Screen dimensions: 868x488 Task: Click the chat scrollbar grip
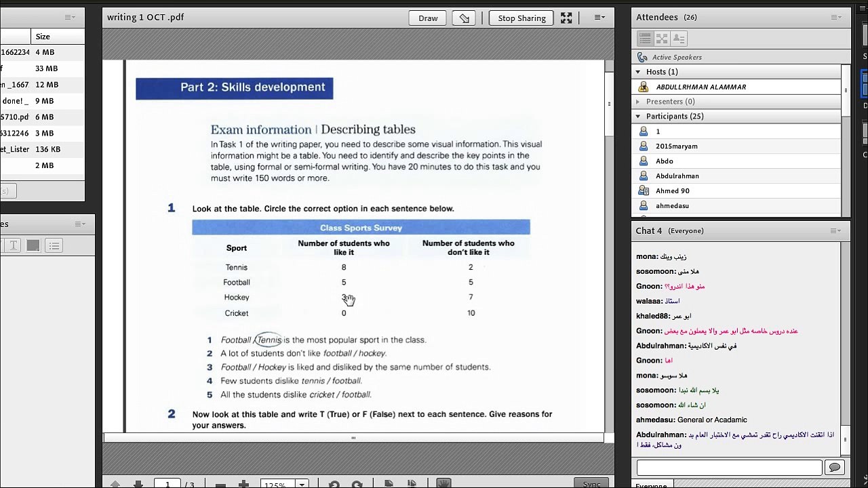click(x=846, y=439)
